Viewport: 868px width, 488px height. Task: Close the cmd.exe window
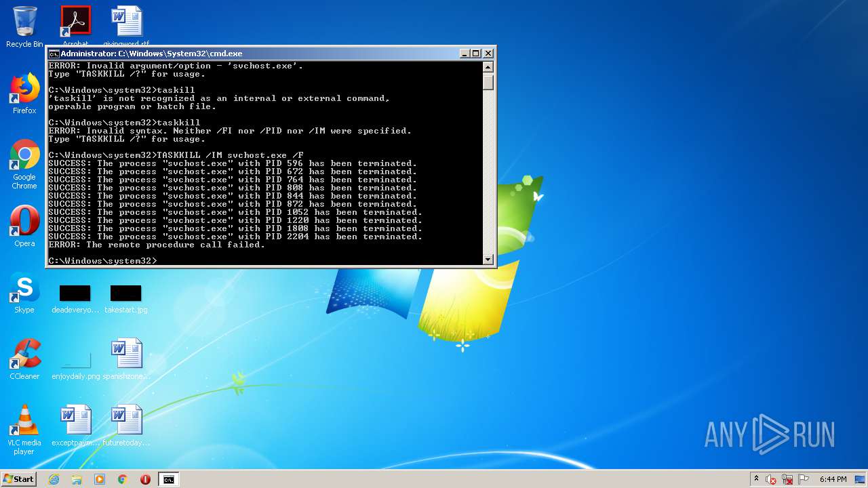[488, 54]
